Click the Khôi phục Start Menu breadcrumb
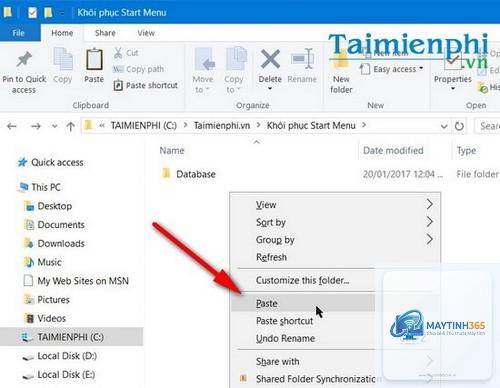Viewport: 500px width, 388px height. click(x=311, y=126)
